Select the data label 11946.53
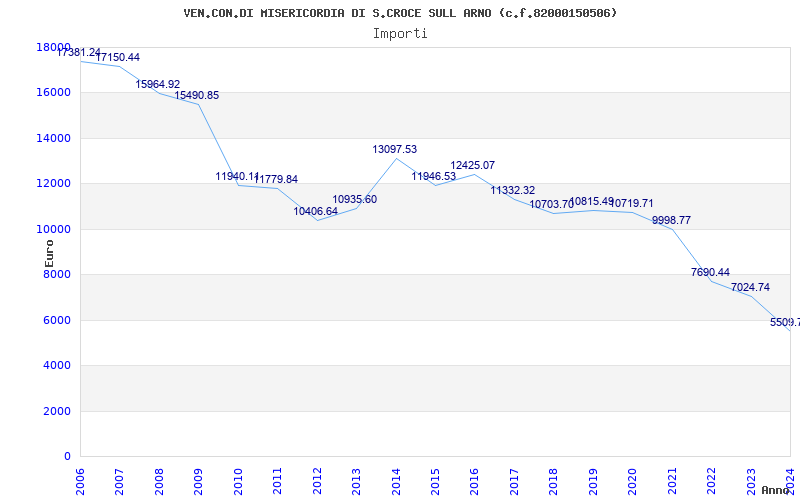The height and width of the screenshot is (500, 800). [434, 177]
